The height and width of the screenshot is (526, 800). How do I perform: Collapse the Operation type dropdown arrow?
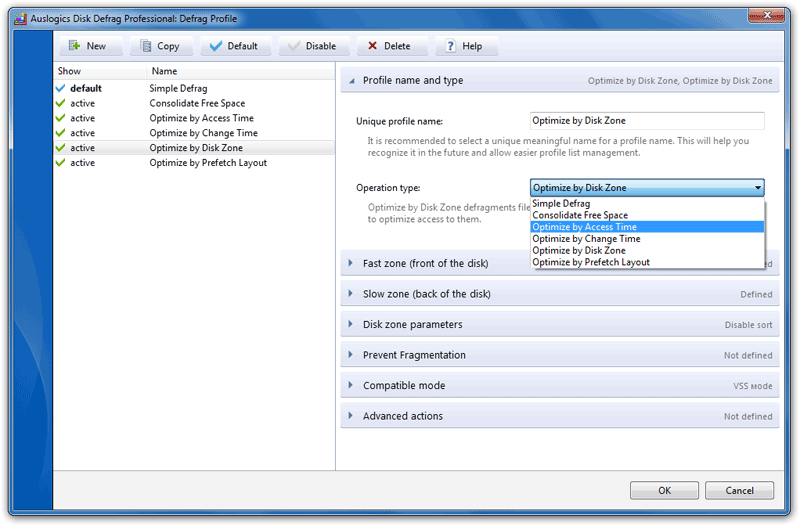tap(758, 188)
